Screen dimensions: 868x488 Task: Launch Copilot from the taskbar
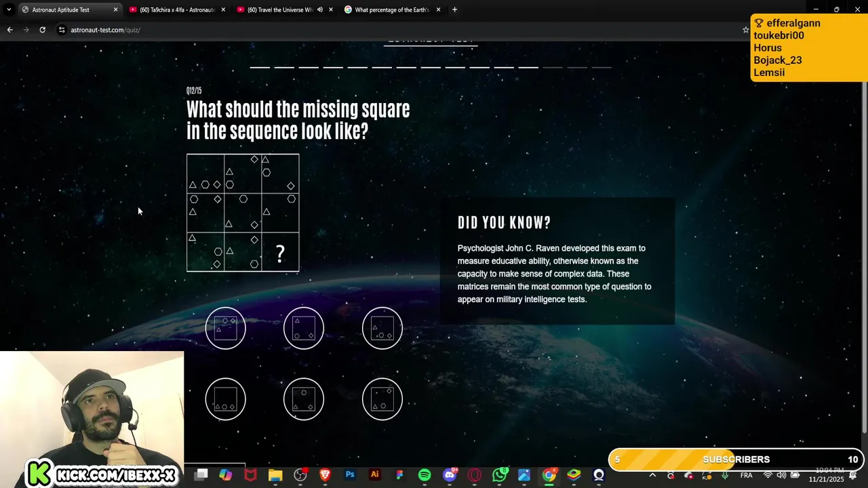pyautogui.click(x=226, y=475)
